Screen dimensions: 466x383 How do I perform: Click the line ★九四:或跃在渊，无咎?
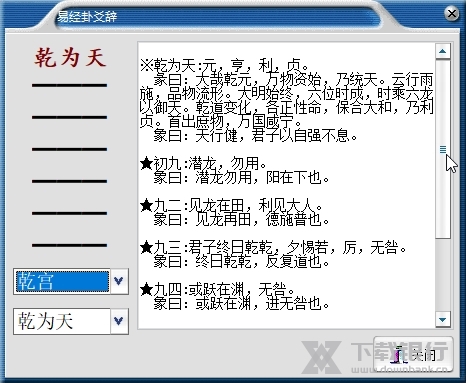coord(217,289)
